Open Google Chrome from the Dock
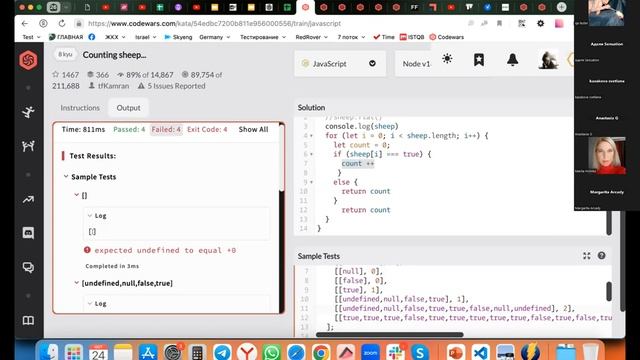Screen dimensions: 640x360 click(x=321, y=352)
